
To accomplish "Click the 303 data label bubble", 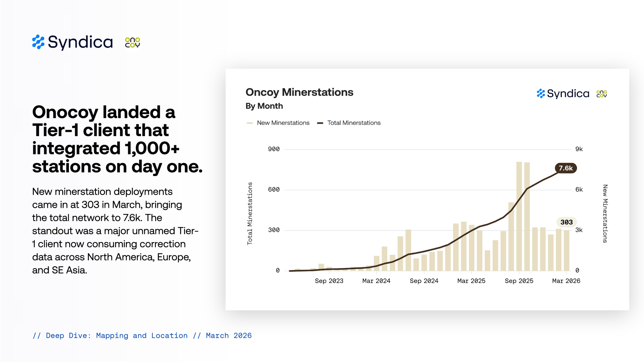I will [x=566, y=222].
